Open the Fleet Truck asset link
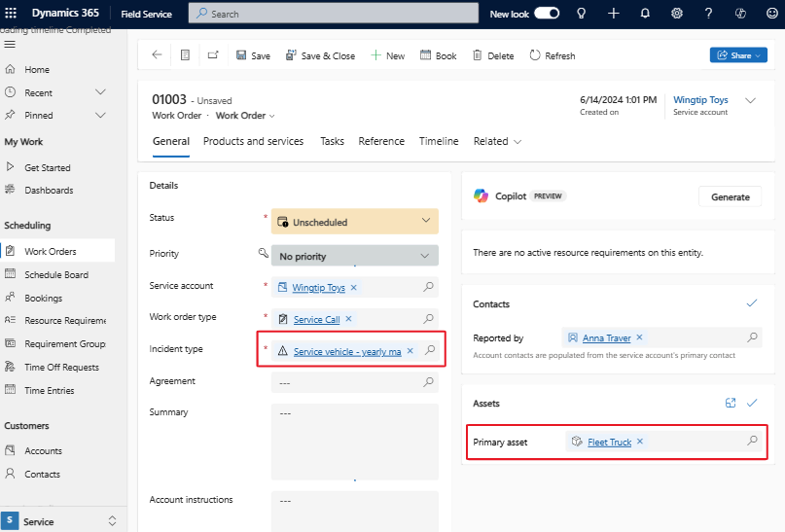Screen dimensions: 785x532 (x=609, y=442)
